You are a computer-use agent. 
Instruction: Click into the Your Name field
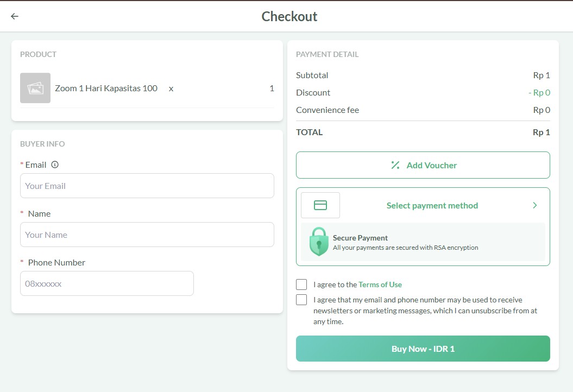coord(147,235)
